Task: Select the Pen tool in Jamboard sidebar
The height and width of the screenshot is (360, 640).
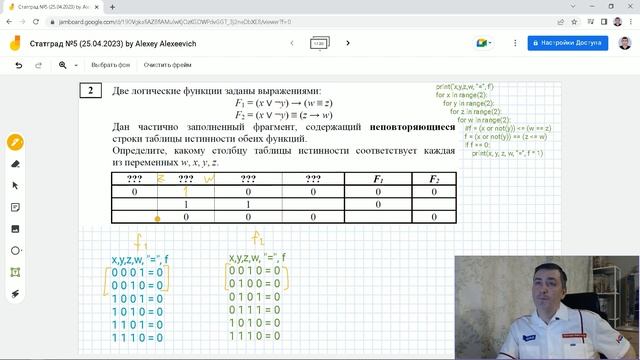Action: point(16,142)
